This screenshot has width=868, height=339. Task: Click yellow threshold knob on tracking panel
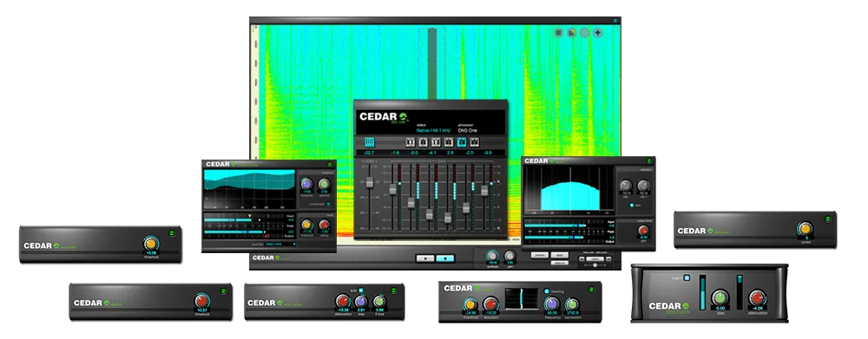tap(470, 303)
